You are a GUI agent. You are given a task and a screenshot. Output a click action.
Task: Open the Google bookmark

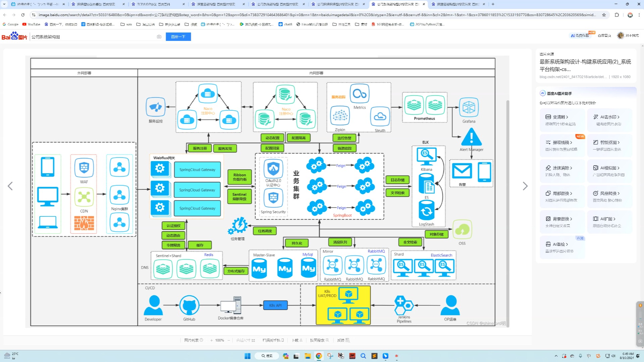[10, 24]
